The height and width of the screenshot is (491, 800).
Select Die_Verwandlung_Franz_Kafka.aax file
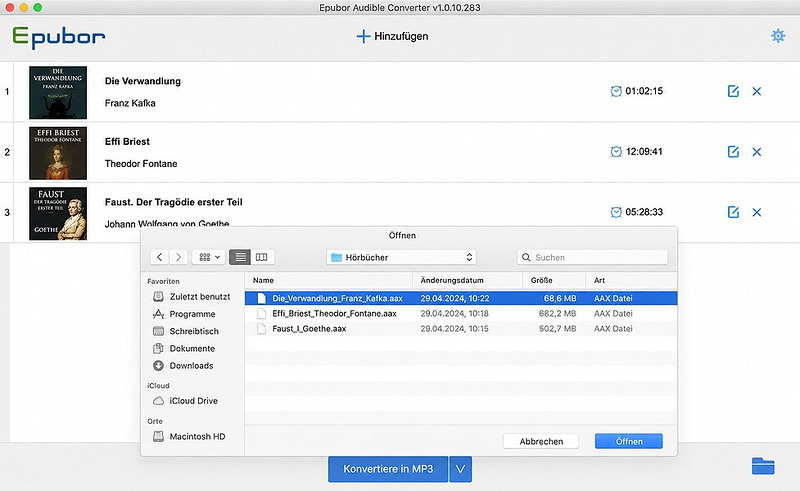pyautogui.click(x=461, y=298)
